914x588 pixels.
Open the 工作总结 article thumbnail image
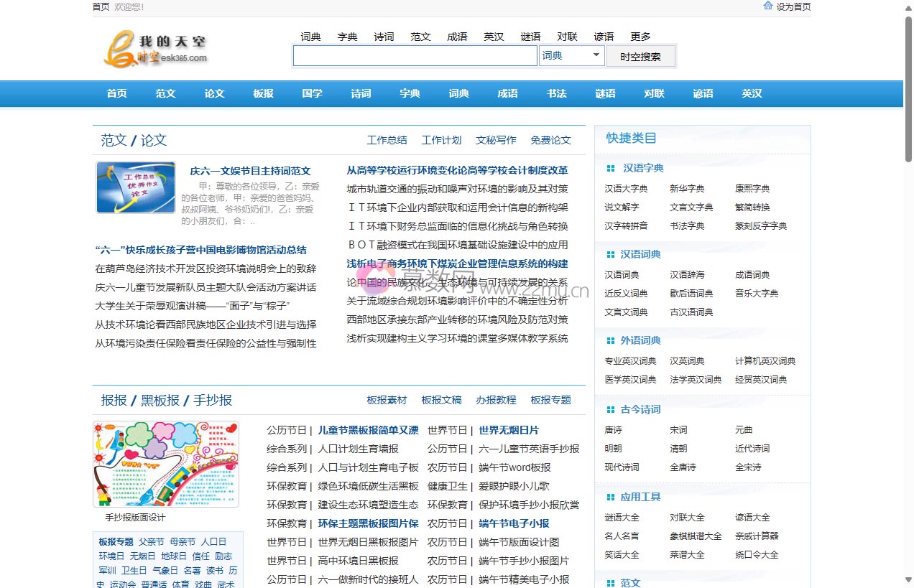coord(136,187)
